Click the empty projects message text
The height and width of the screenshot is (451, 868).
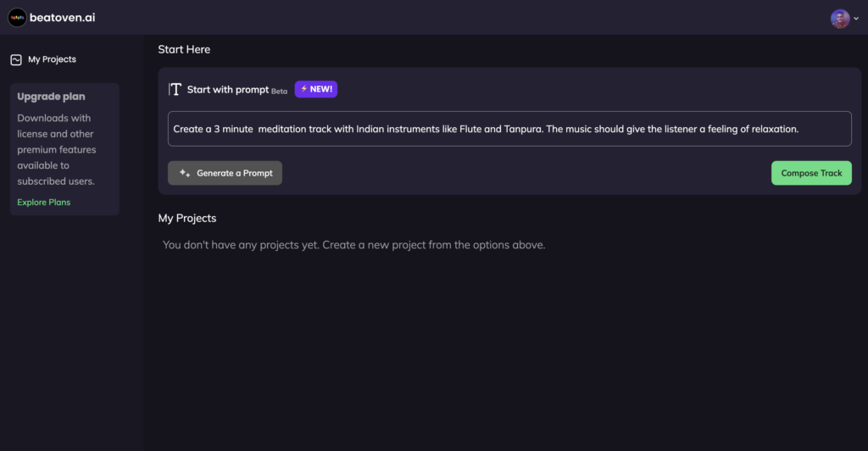click(x=353, y=245)
